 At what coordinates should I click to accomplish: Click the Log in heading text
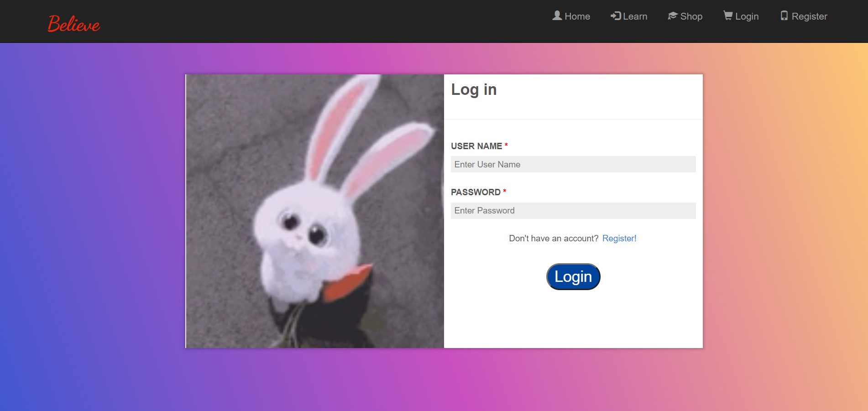[x=474, y=89]
